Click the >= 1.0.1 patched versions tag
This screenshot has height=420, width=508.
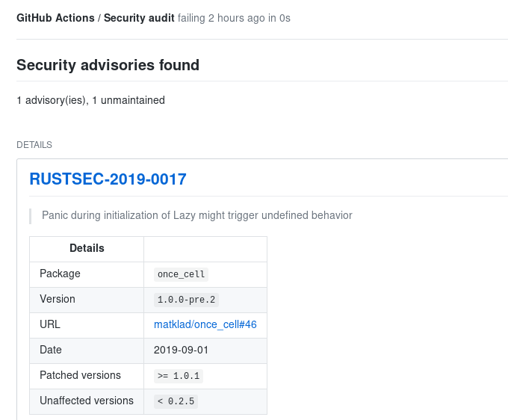point(179,376)
